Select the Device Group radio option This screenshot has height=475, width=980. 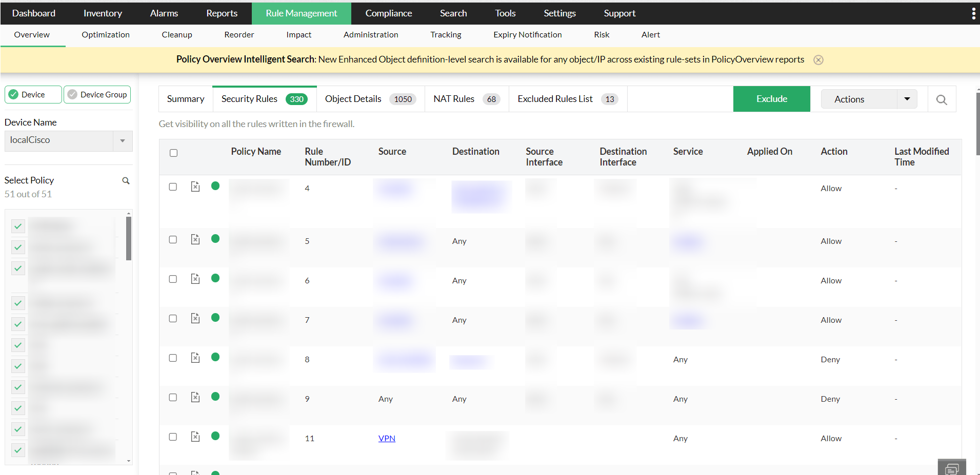point(97,95)
